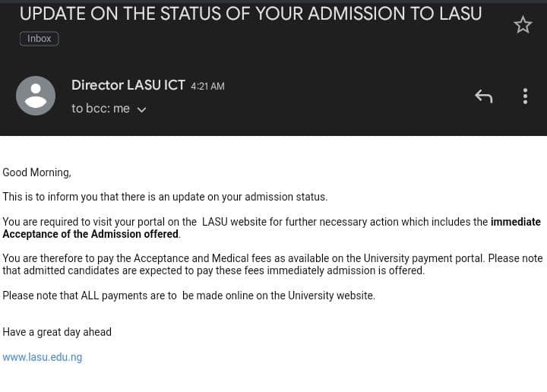Click bold 'Acceptance of the Admission offered' text
Screen dimensions: 547x392
coord(90,234)
